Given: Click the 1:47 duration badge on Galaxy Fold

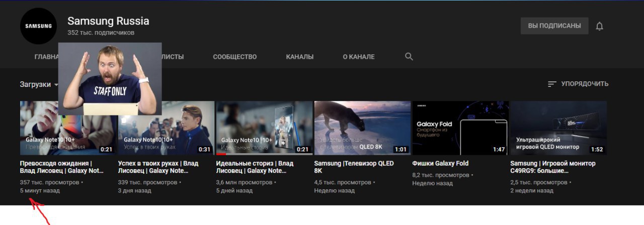Looking at the screenshot, I should click(499, 149).
